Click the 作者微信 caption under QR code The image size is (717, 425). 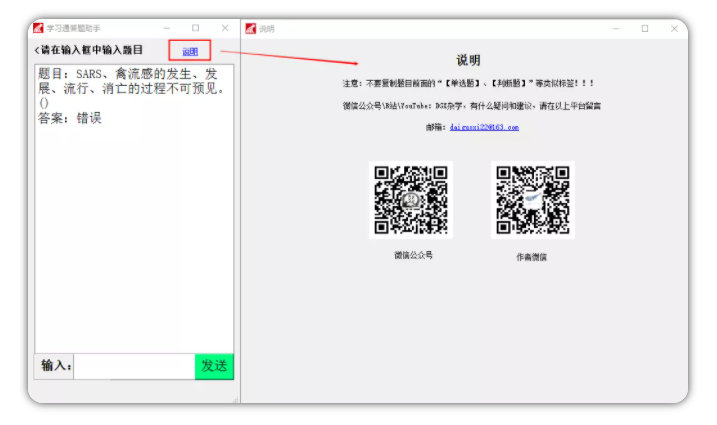tap(531, 257)
